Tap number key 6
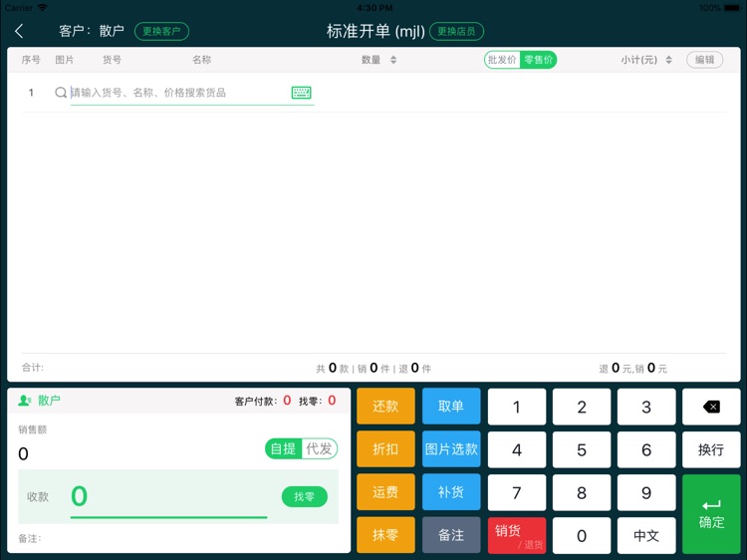The image size is (747, 560). [x=646, y=449]
